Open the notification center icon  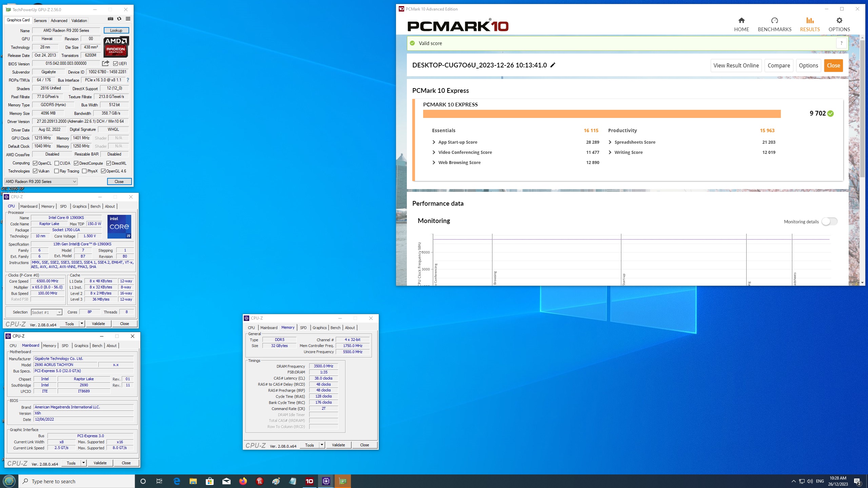point(857,481)
